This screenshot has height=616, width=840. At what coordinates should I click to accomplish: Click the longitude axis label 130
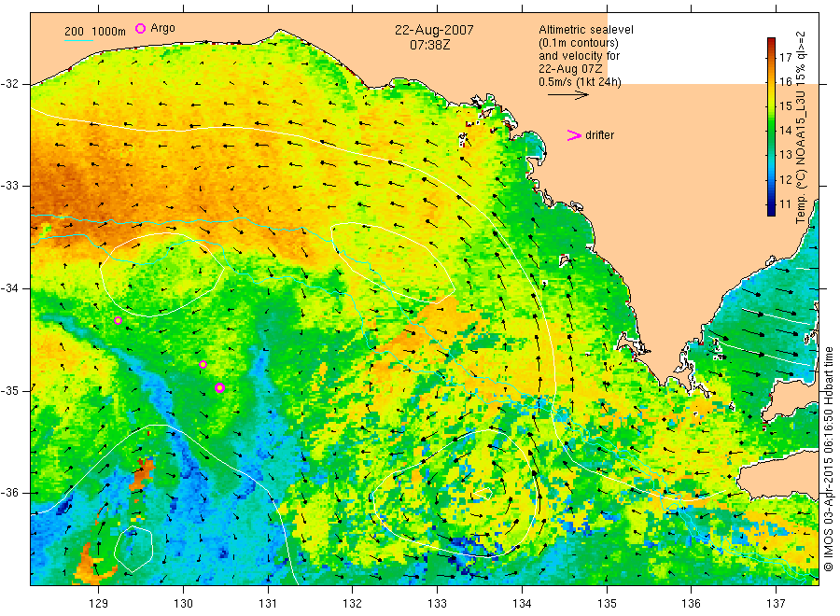[183, 604]
